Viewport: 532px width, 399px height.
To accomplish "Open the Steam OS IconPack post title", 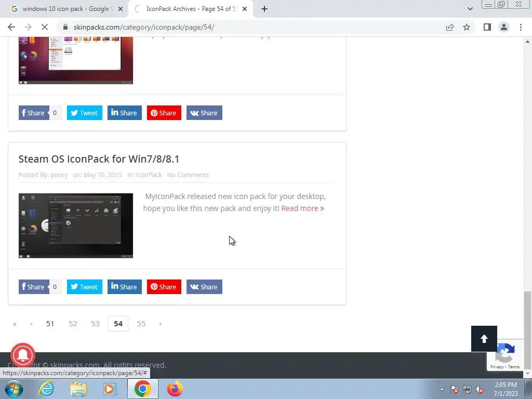I will click(x=99, y=159).
